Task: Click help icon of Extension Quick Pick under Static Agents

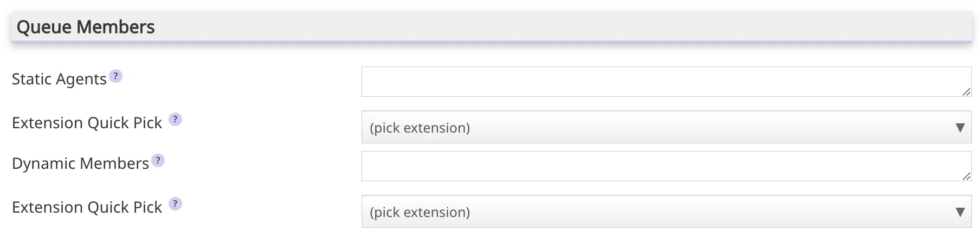Action: (x=175, y=120)
